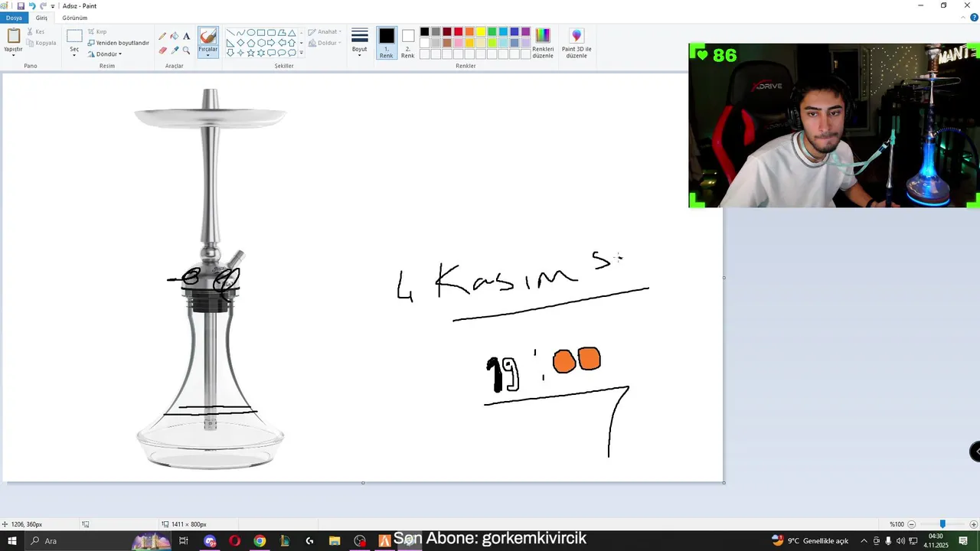This screenshot has height=551, width=980.
Task: Select the Oval shape
Action: tap(251, 33)
